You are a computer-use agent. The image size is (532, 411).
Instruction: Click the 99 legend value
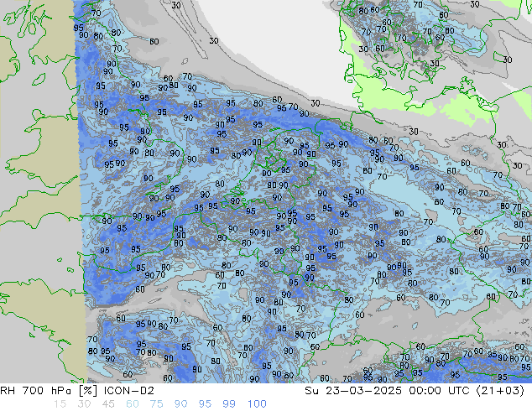(229, 403)
